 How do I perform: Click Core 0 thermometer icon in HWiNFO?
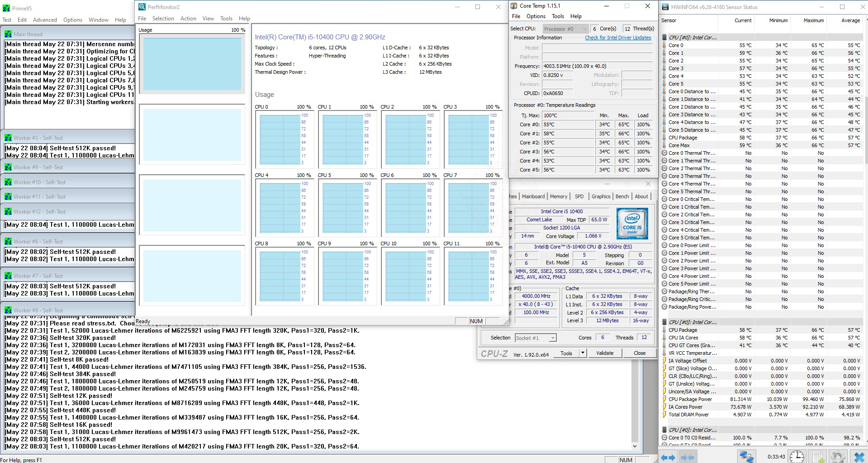(x=664, y=45)
